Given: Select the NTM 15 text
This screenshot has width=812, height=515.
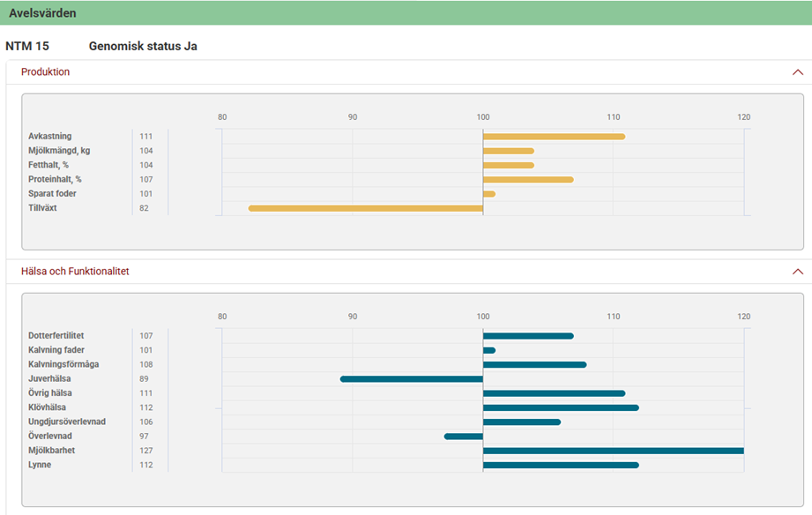Looking at the screenshot, I should click(x=27, y=46).
